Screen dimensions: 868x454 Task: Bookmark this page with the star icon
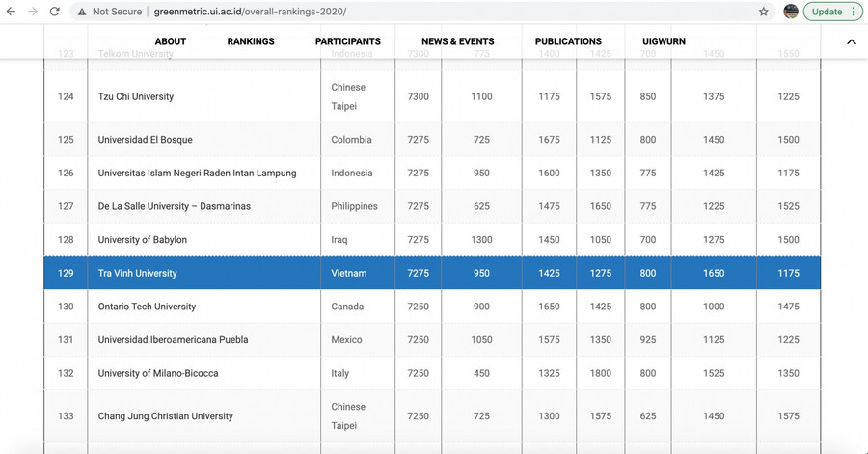click(764, 12)
